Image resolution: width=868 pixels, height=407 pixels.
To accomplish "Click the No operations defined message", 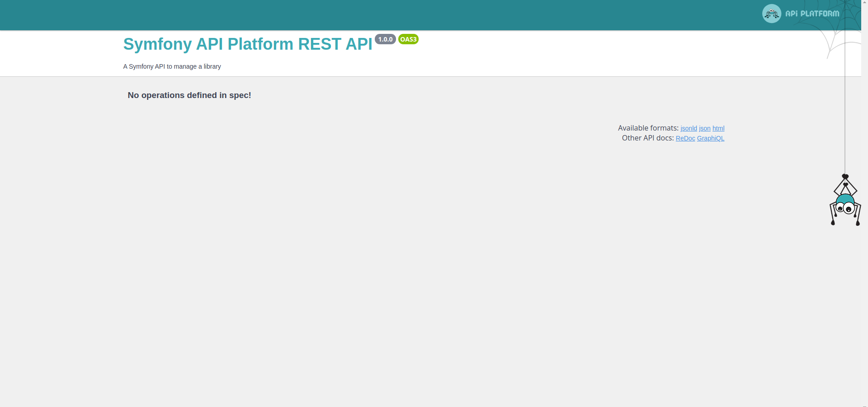I will point(189,95).
